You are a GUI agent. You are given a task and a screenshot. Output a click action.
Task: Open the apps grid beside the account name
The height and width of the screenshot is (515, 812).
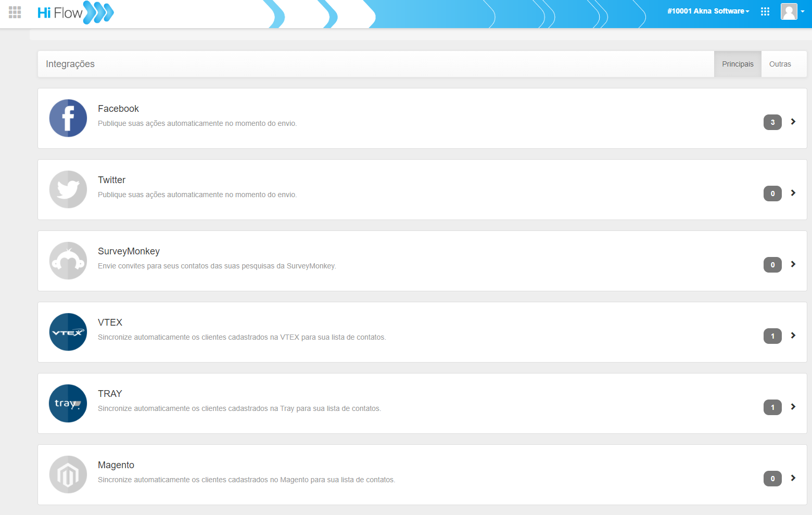coord(765,11)
